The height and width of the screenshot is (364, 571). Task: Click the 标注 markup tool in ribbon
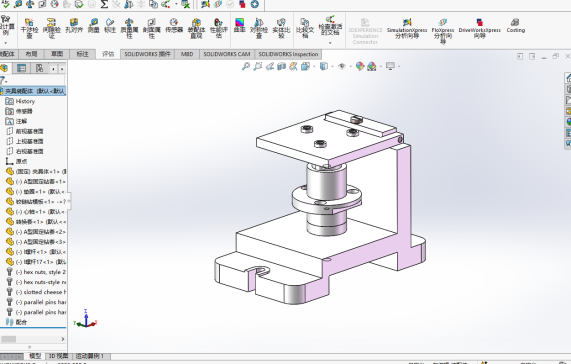[x=110, y=25]
